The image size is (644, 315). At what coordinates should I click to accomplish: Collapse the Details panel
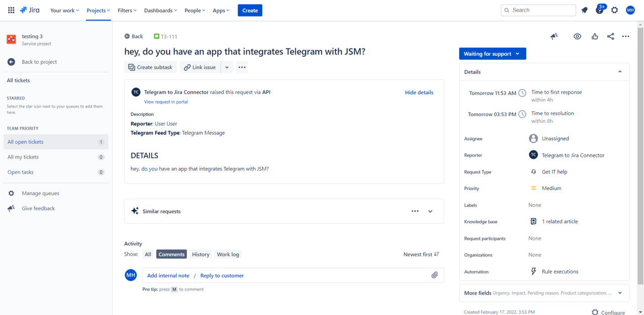tap(620, 72)
